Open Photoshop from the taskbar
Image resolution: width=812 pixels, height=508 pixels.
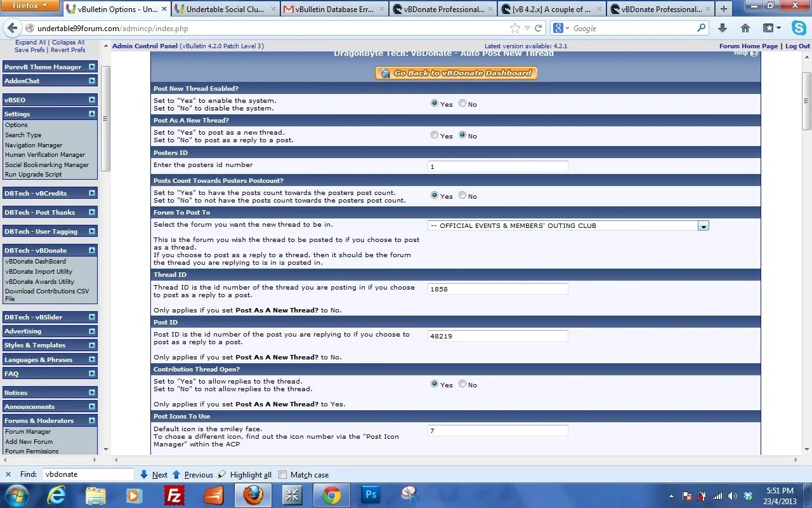370,495
